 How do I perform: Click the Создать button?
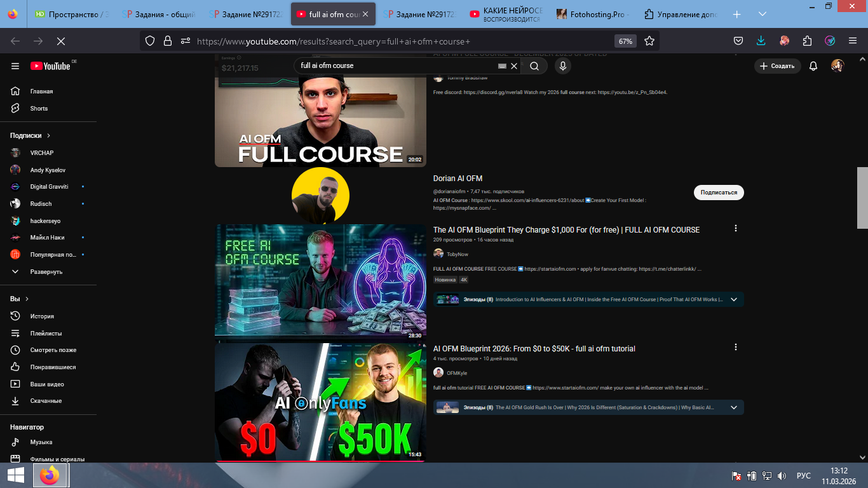(x=777, y=66)
